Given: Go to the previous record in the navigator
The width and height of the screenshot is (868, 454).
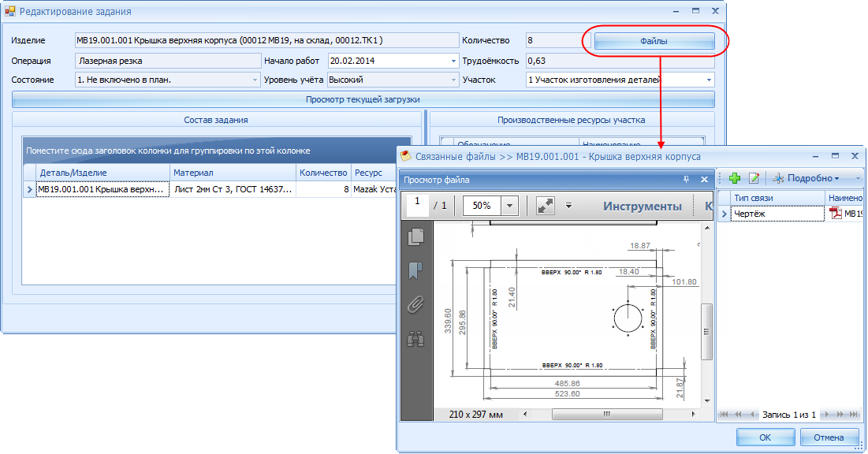Looking at the screenshot, I should 752,414.
